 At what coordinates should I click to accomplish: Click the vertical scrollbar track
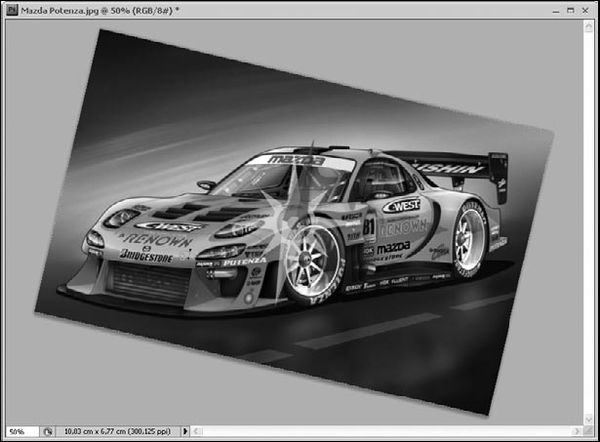point(590,220)
